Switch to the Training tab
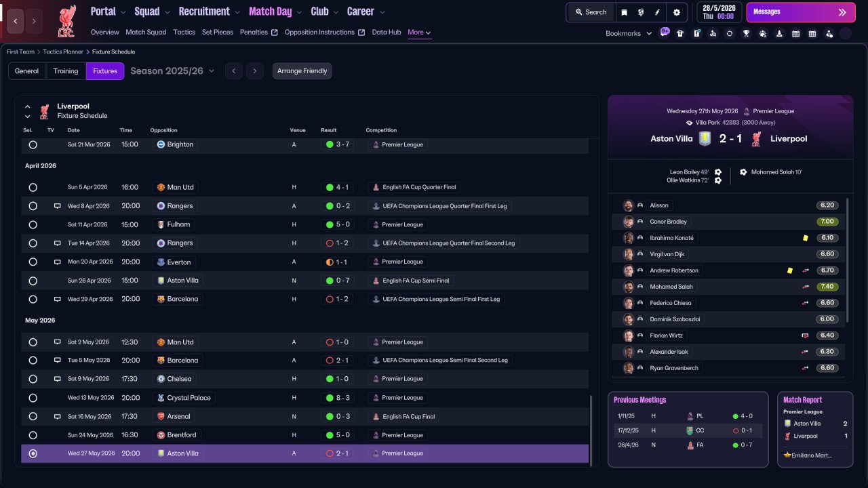Screen dimensions: 868x488 click(66, 71)
